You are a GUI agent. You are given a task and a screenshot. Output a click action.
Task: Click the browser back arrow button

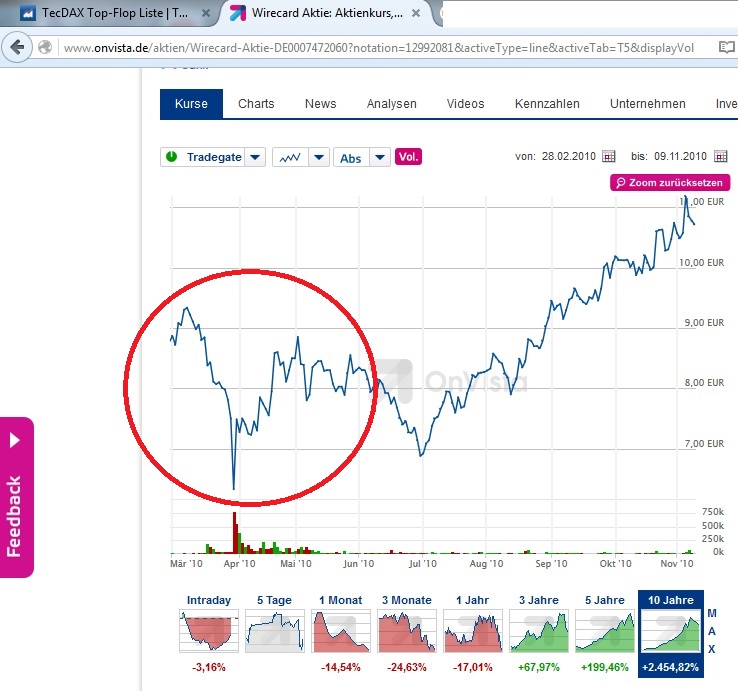click(17, 47)
